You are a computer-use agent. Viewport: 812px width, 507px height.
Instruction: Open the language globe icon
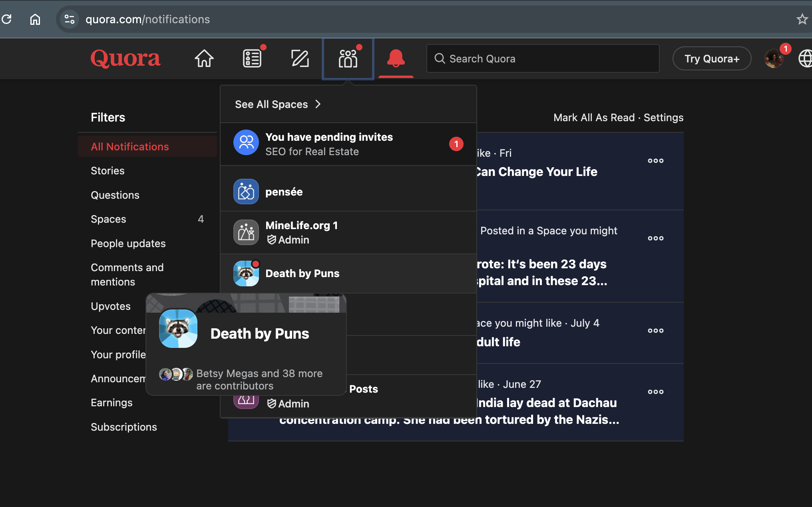tap(805, 58)
